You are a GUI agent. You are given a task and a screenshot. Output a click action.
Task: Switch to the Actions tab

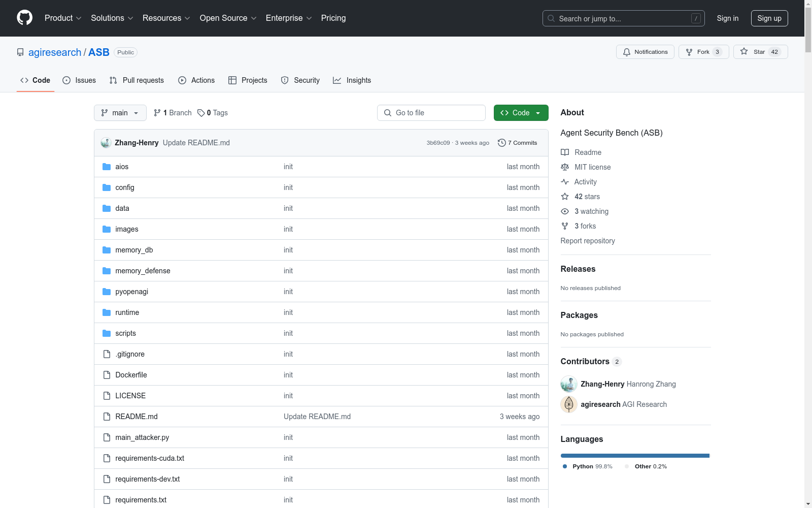[196, 80]
